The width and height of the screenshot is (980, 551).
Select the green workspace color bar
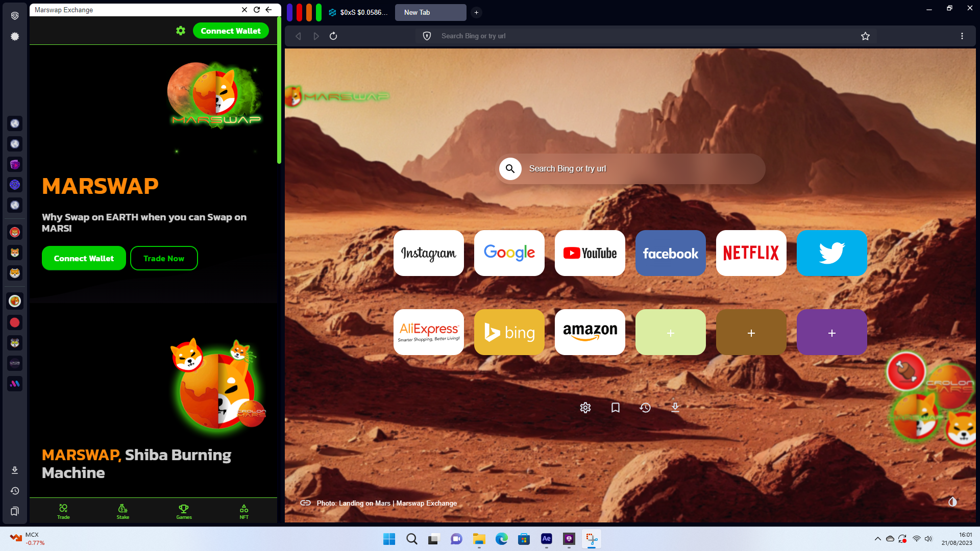tap(318, 12)
